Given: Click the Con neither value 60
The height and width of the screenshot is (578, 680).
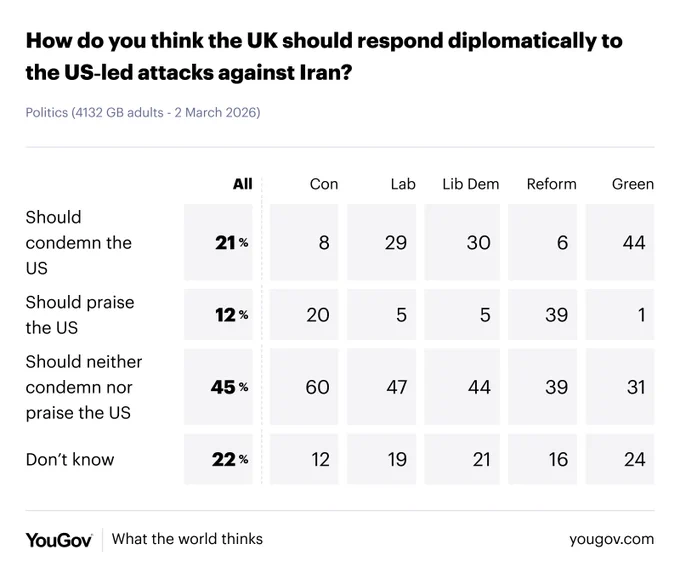Looking at the screenshot, I should click(x=304, y=387).
